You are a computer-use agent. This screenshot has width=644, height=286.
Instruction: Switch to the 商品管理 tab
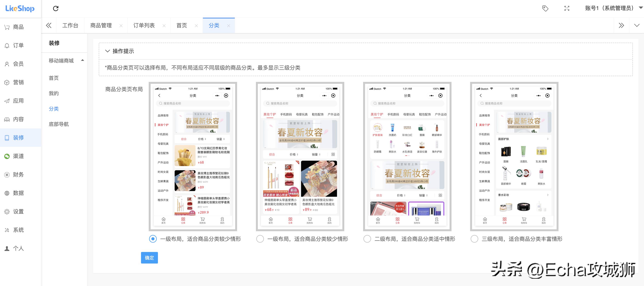101,25
